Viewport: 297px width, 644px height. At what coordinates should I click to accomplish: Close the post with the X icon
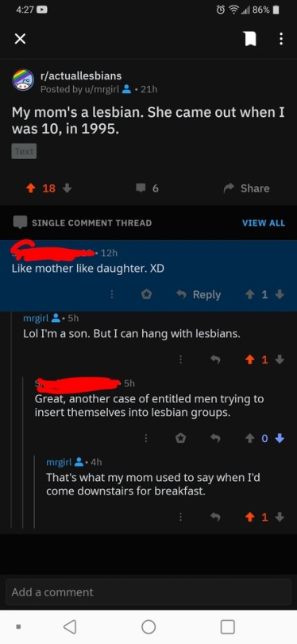pyautogui.click(x=20, y=39)
